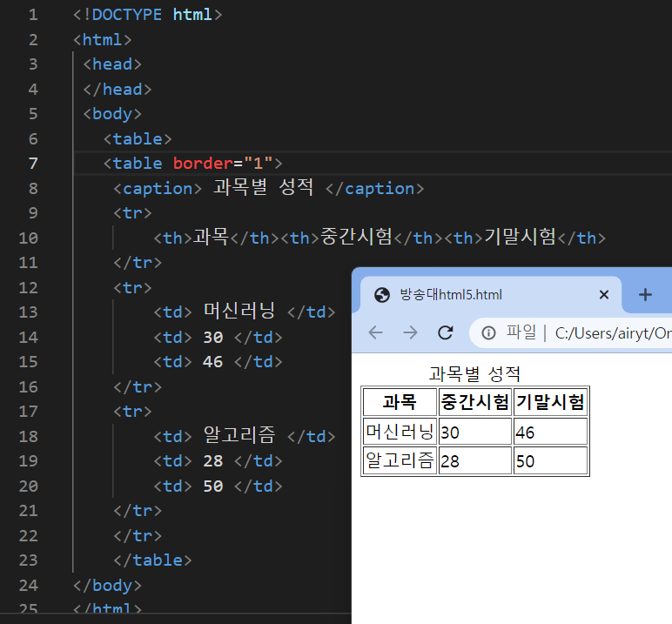The width and height of the screenshot is (672, 624).
Task: Click the 과목 header cell in browser table
Action: tap(400, 402)
